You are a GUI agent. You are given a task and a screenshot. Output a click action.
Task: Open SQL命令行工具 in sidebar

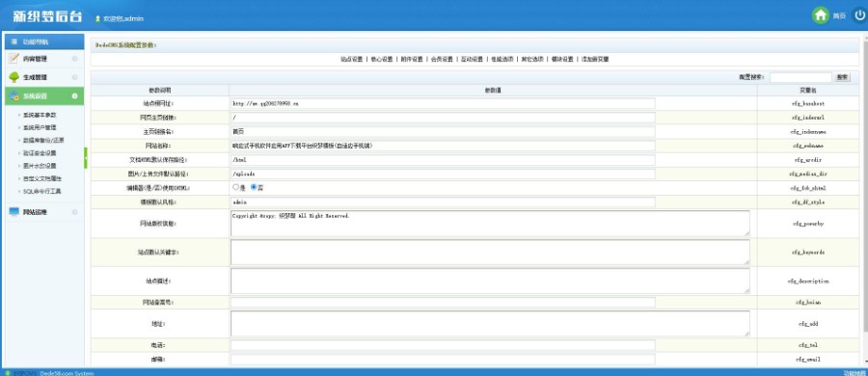pos(42,191)
